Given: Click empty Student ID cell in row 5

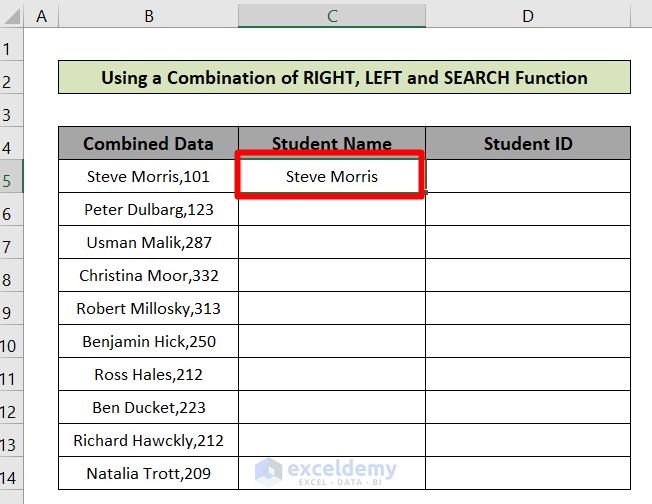Looking at the screenshot, I should click(527, 176).
